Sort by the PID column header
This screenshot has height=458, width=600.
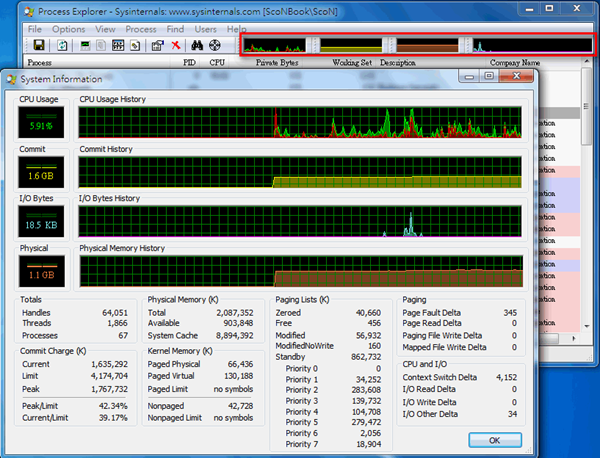coord(189,62)
